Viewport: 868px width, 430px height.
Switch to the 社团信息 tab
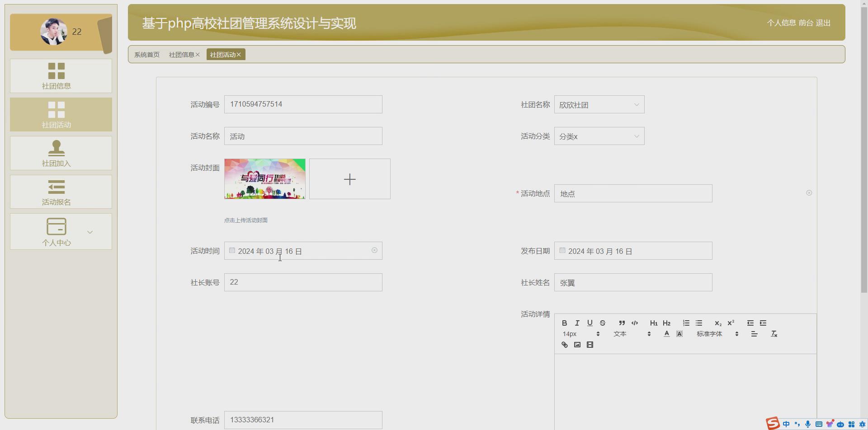(x=181, y=54)
